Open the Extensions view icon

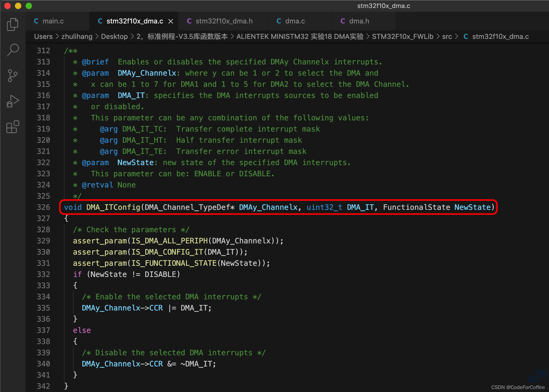pyautogui.click(x=13, y=127)
